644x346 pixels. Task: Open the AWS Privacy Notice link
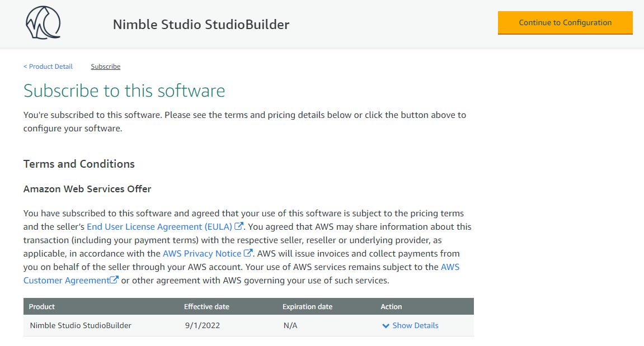(202, 254)
